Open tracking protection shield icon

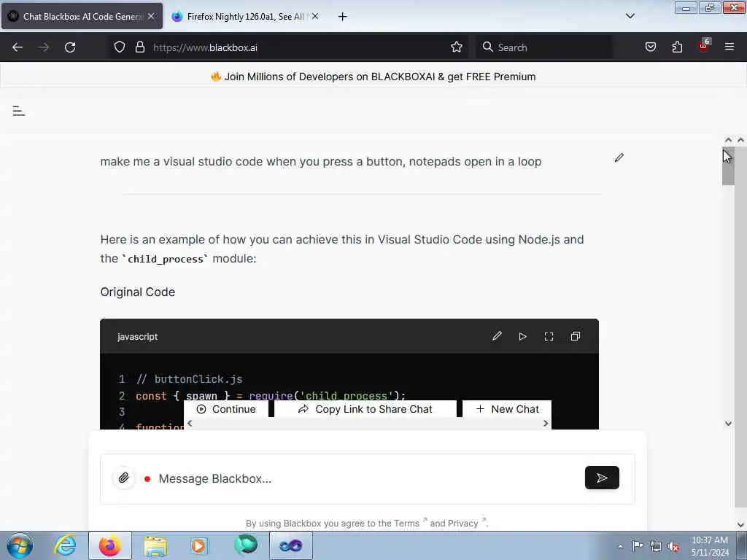pos(120,47)
